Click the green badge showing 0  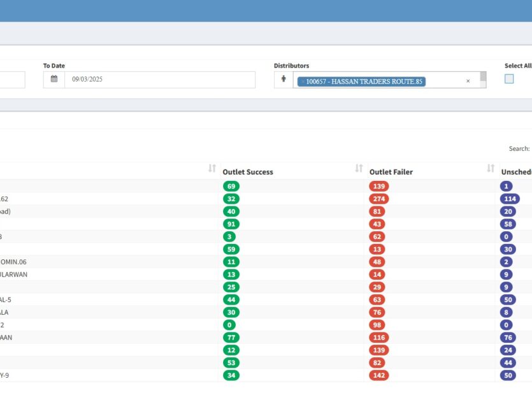[x=229, y=325]
